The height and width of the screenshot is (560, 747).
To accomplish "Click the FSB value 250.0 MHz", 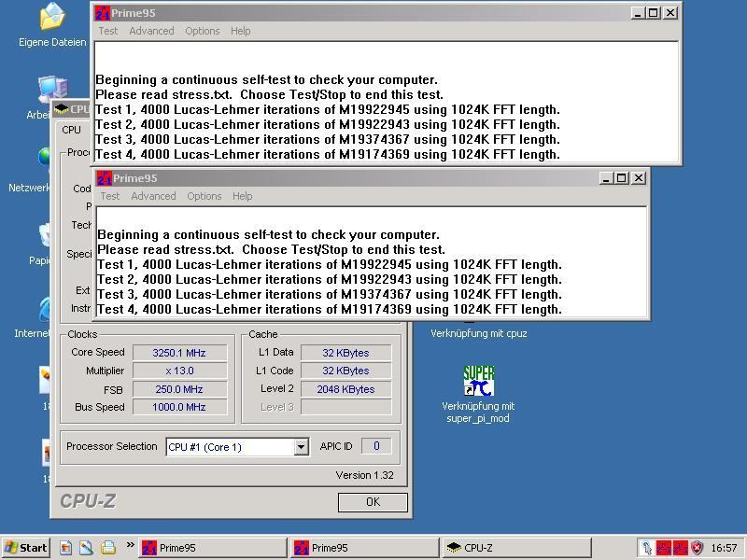I will pyautogui.click(x=179, y=389).
